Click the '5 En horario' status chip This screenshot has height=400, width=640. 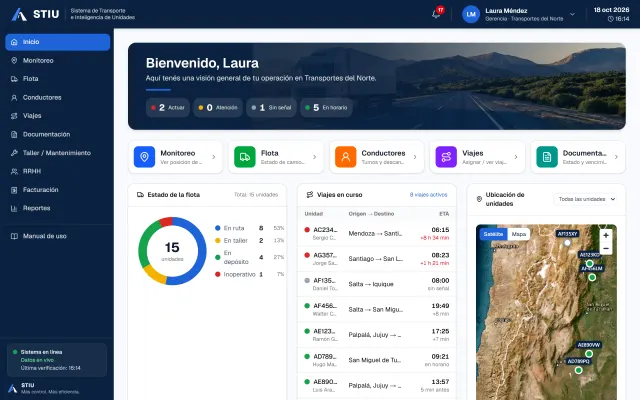pos(326,108)
